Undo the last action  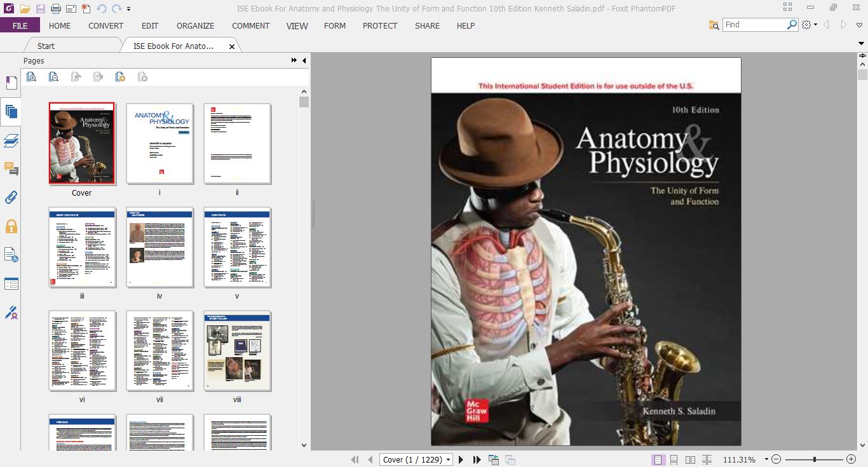pos(102,9)
